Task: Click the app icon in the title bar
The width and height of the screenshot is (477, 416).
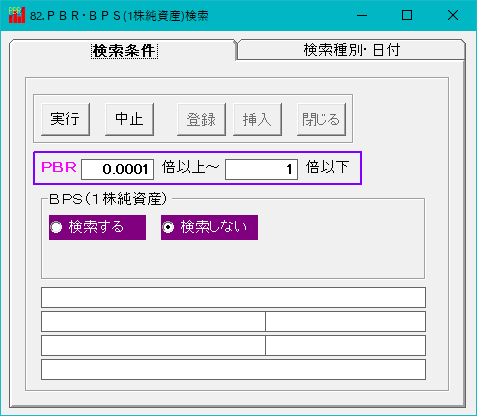Action: click(17, 15)
